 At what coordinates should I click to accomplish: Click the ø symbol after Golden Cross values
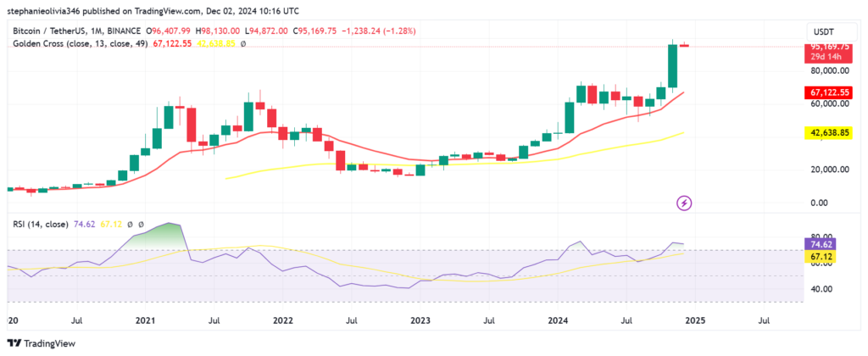tap(243, 43)
